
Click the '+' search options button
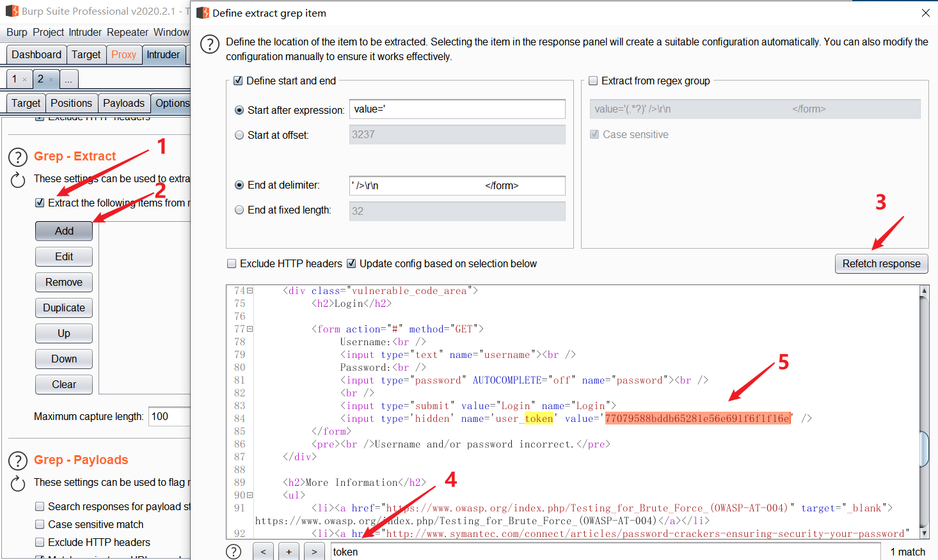pos(289,552)
